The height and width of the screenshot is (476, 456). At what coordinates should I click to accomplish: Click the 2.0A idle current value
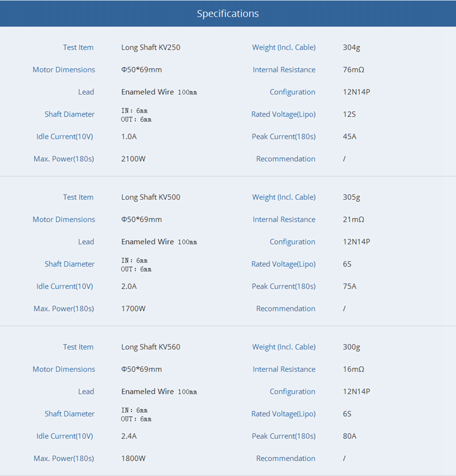[129, 286]
